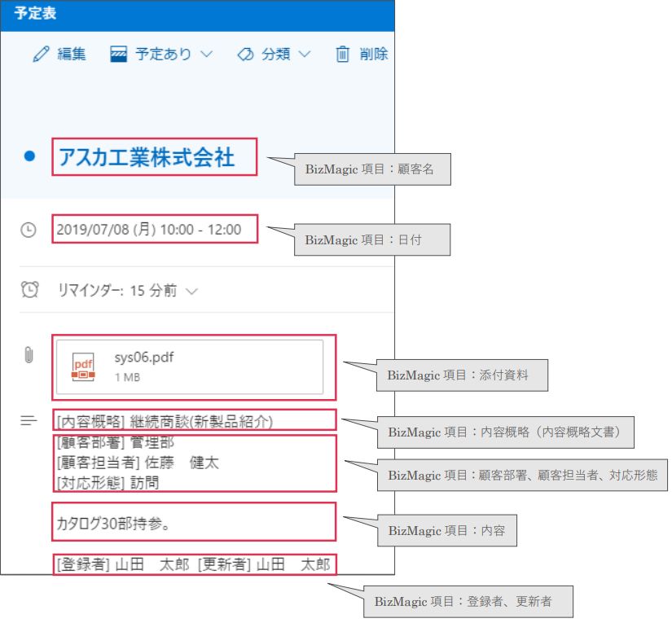Select the title アスカ工業株式会社

147,157
